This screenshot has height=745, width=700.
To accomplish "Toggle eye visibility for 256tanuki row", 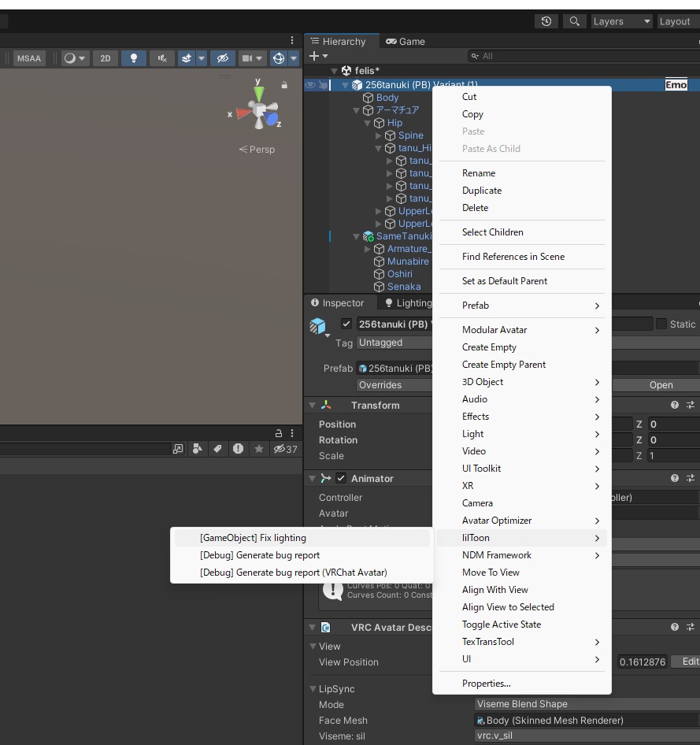I will [x=310, y=84].
